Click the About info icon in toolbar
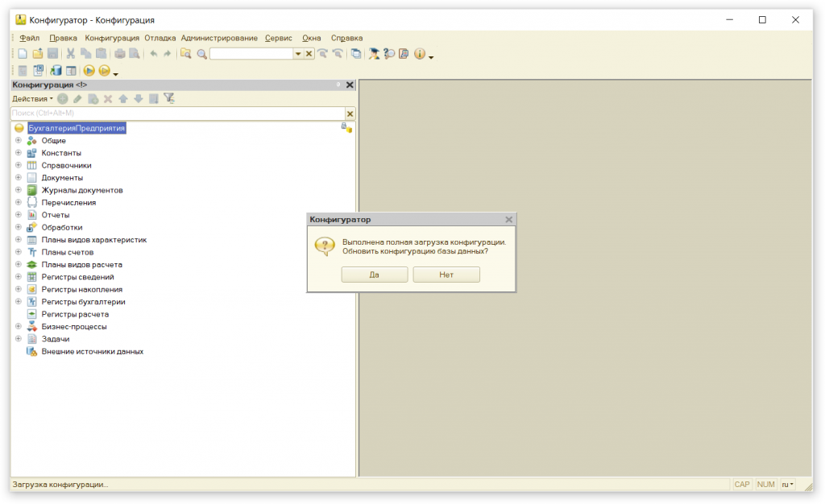 (420, 54)
